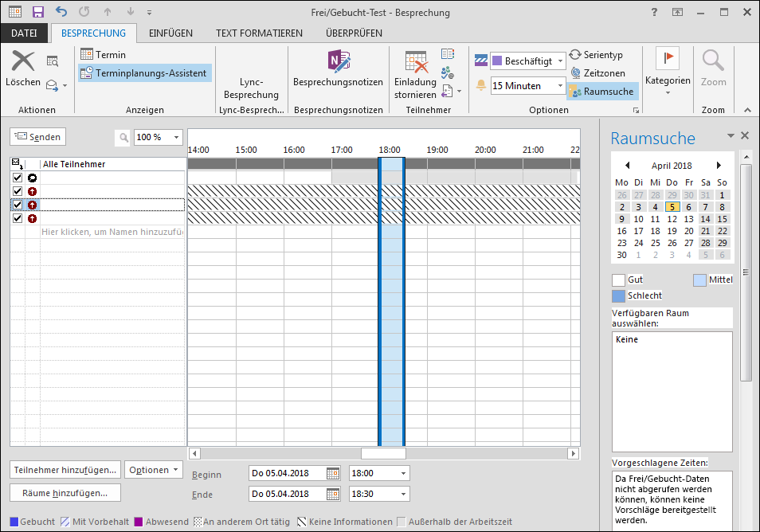Click the undo arrow icon
The width and height of the screenshot is (760, 532).
[x=61, y=12]
